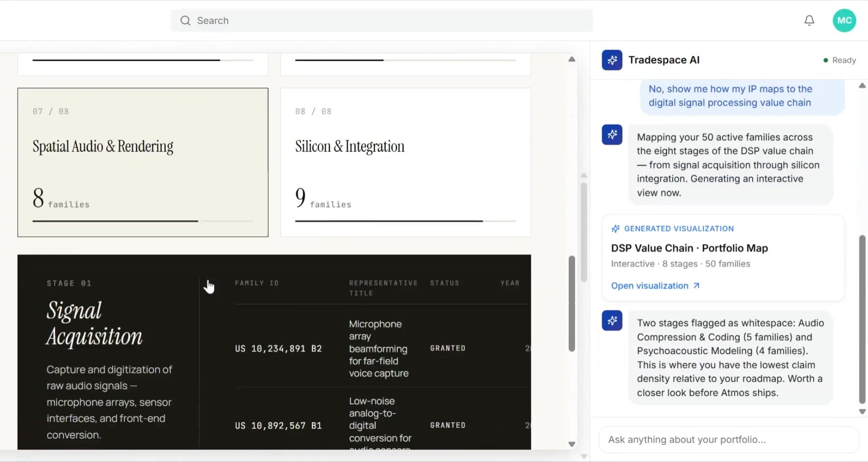Click the Silicon & Integration progress bar
Image resolution: width=868 pixels, height=462 pixels.
pos(406,221)
